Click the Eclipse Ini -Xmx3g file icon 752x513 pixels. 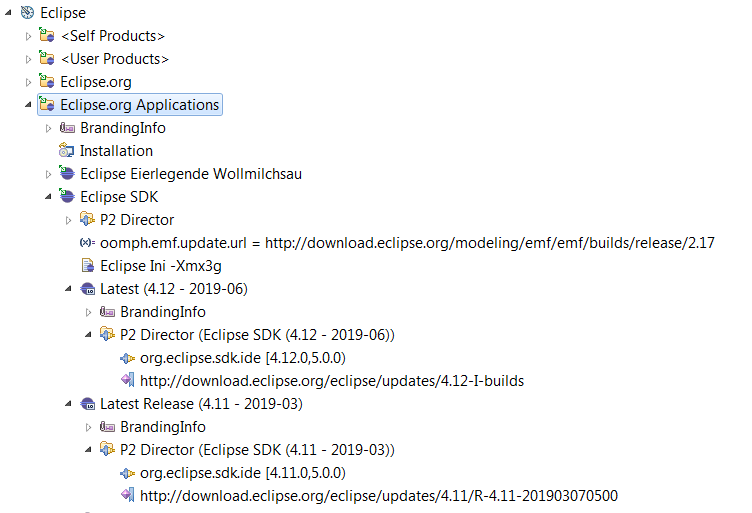click(x=88, y=265)
